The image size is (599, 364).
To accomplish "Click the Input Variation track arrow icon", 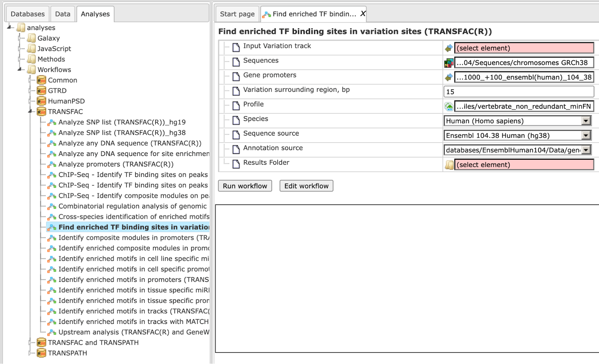I will point(449,48).
